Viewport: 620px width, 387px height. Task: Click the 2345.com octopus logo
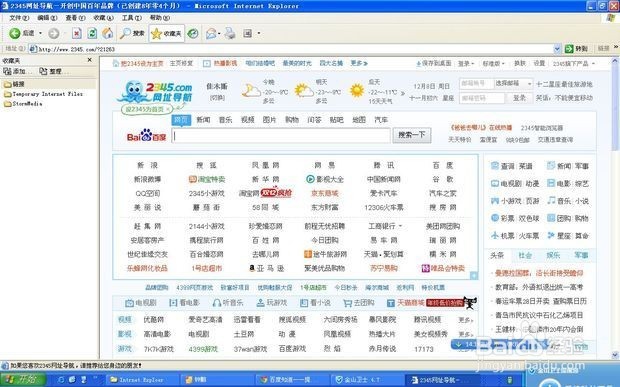[x=155, y=92]
